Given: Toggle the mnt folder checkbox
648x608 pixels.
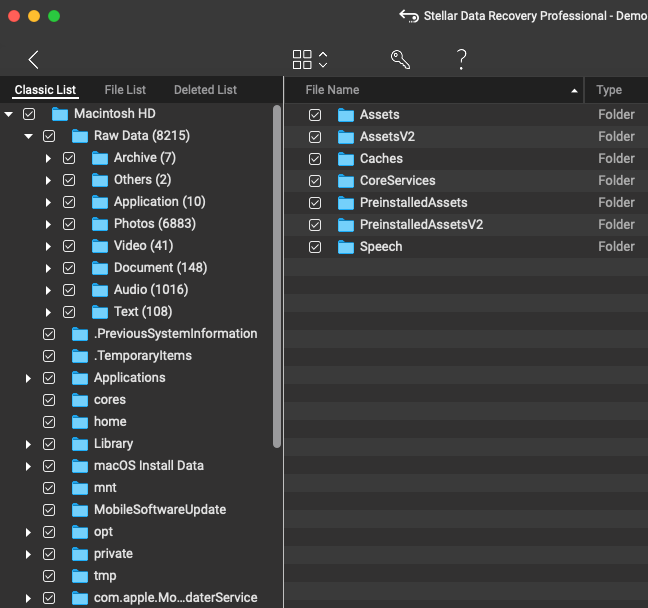Looking at the screenshot, I should 49,488.
